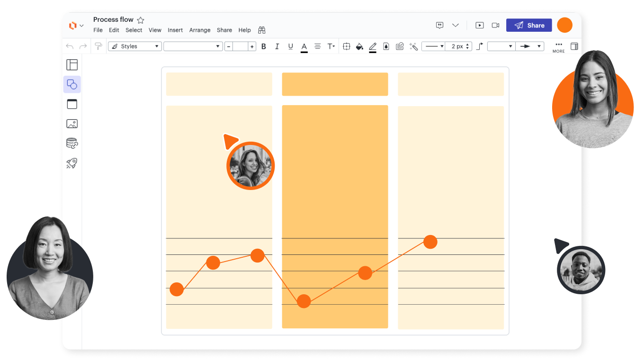Viewport: 644px width, 362px height.
Task: Click the image insert icon in sidebar
Action: click(72, 124)
